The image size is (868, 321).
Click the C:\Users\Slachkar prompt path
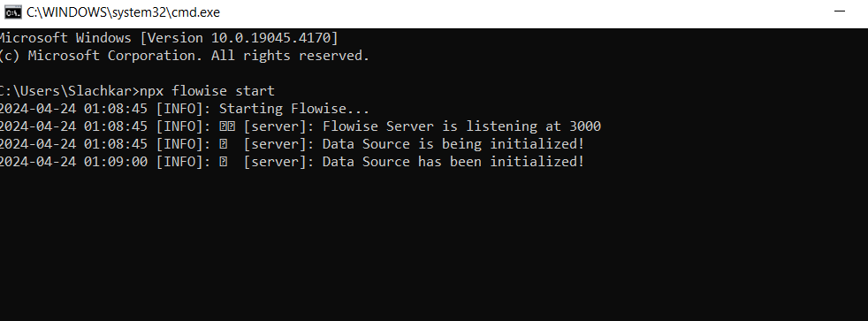(66, 91)
